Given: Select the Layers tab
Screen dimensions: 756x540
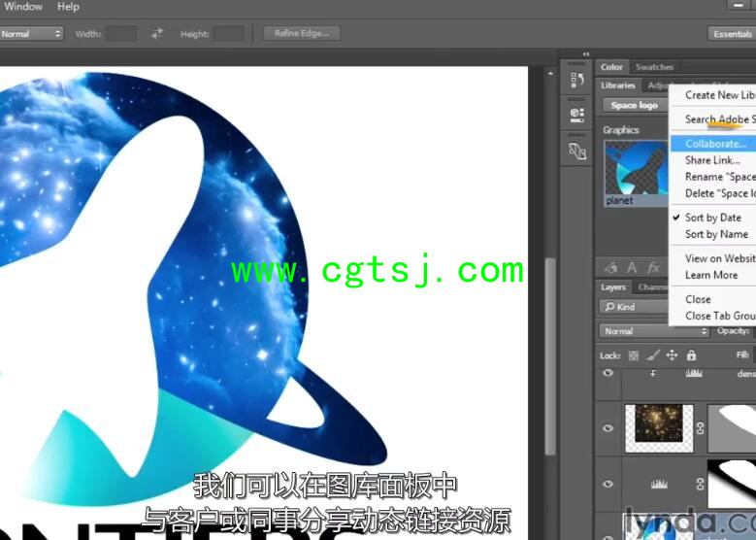Looking at the screenshot, I should 613,287.
